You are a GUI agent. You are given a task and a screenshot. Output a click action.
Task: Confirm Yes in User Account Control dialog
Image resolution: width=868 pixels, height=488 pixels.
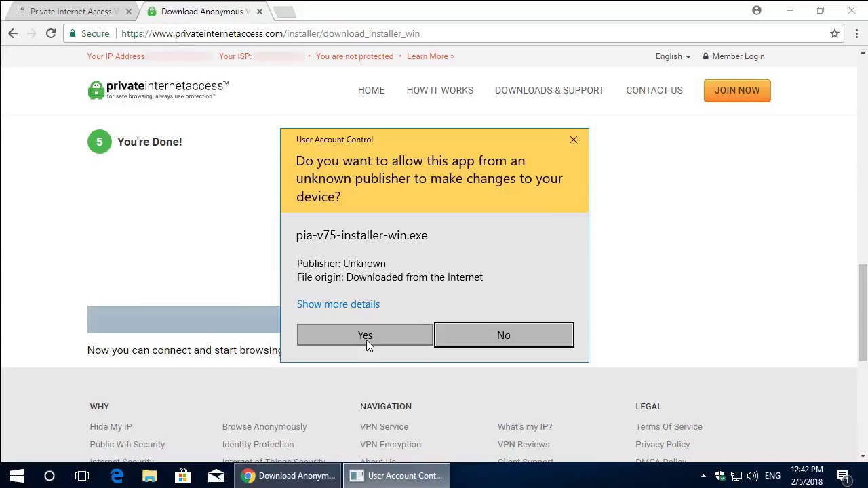(365, 335)
